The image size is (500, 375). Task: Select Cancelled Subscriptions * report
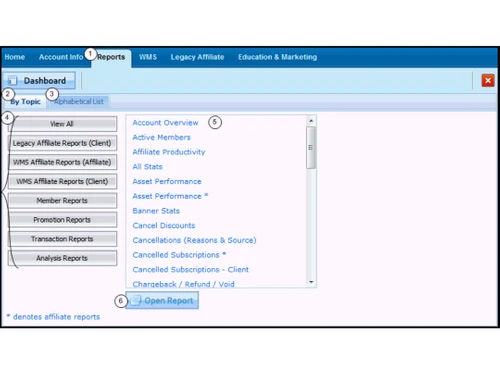click(x=179, y=255)
